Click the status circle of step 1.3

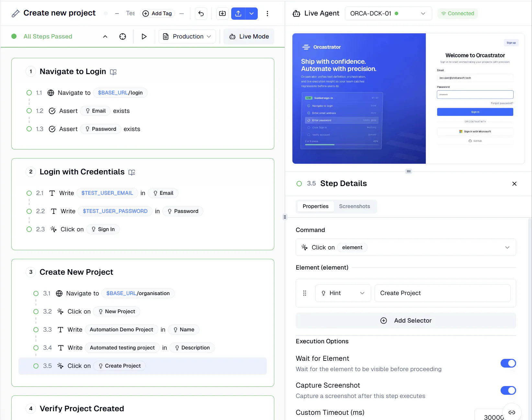29,129
